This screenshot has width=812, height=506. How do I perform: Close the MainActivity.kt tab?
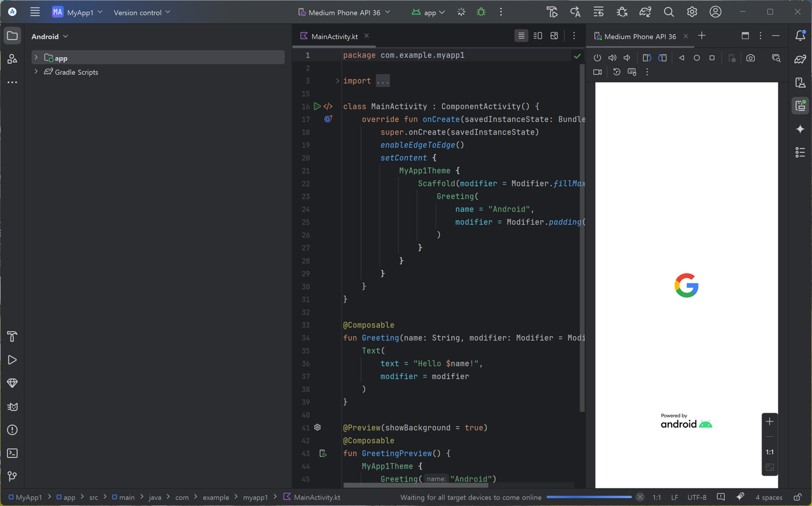pyautogui.click(x=367, y=36)
